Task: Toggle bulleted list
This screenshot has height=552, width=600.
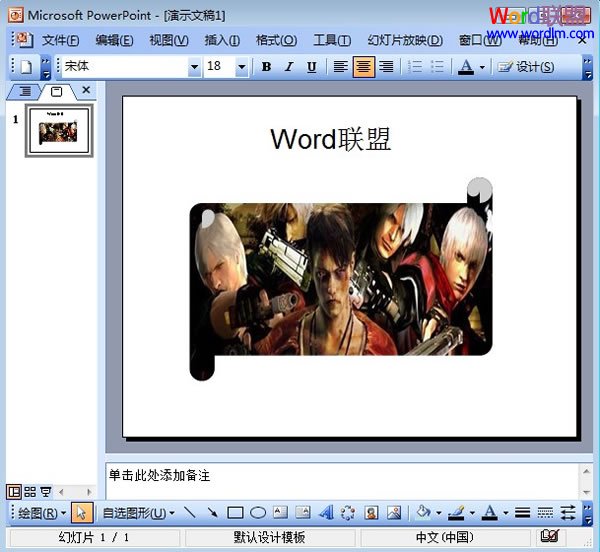Action: pyautogui.click(x=437, y=67)
